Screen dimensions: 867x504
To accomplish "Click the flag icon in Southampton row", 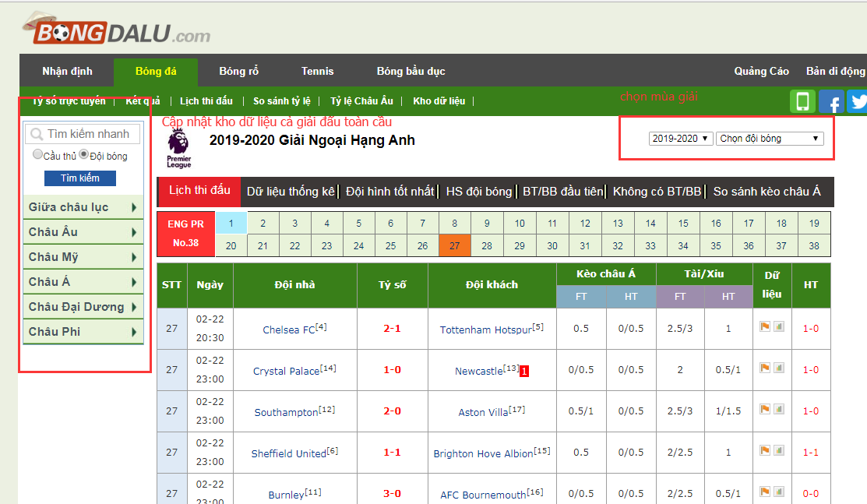I will pyautogui.click(x=765, y=409).
